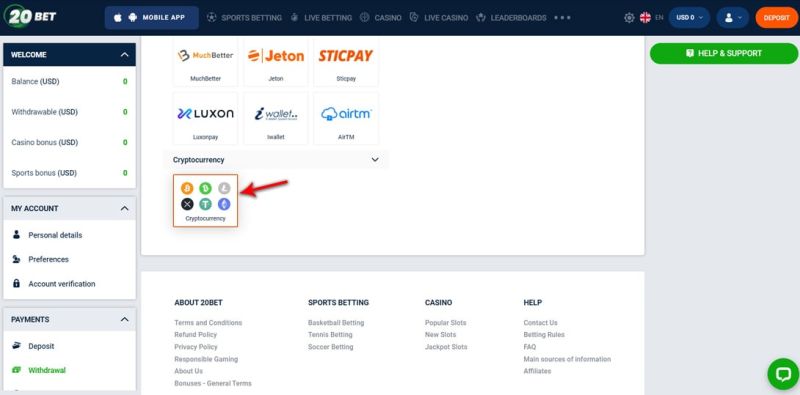Collapse the Cryptocurrency section chevron

click(x=375, y=160)
